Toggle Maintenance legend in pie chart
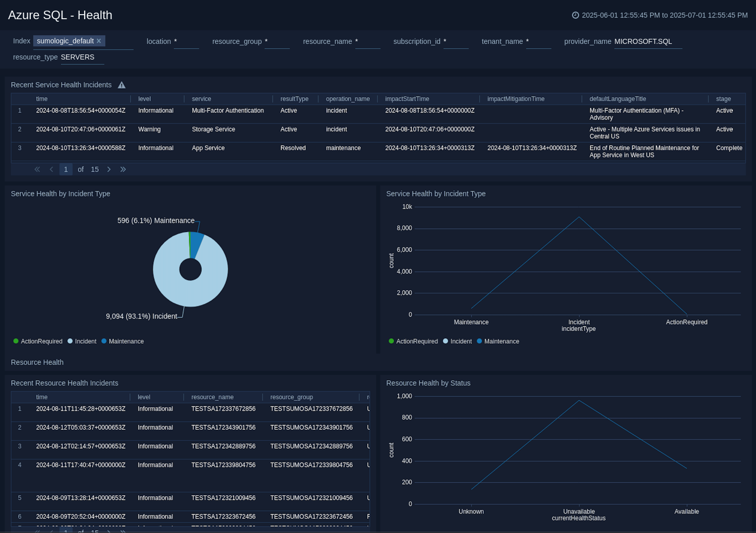 point(122,341)
